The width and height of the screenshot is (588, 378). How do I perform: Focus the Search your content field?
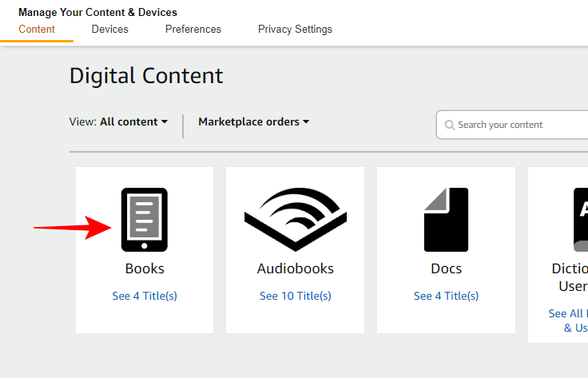click(x=512, y=125)
